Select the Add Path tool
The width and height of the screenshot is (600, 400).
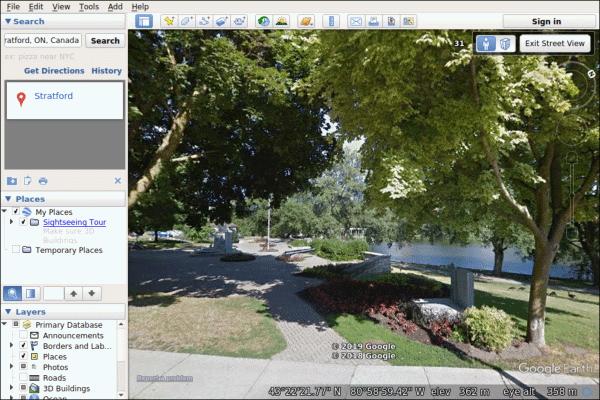(204, 21)
